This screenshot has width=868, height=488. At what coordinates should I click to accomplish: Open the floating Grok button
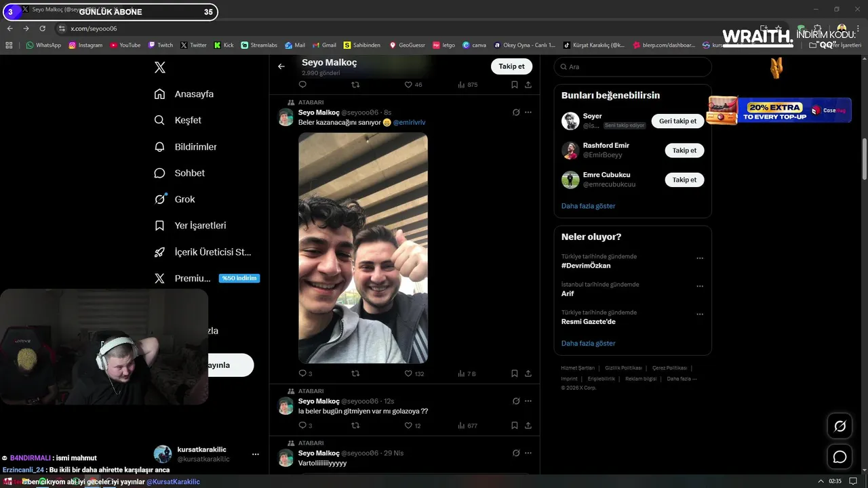coord(840,426)
